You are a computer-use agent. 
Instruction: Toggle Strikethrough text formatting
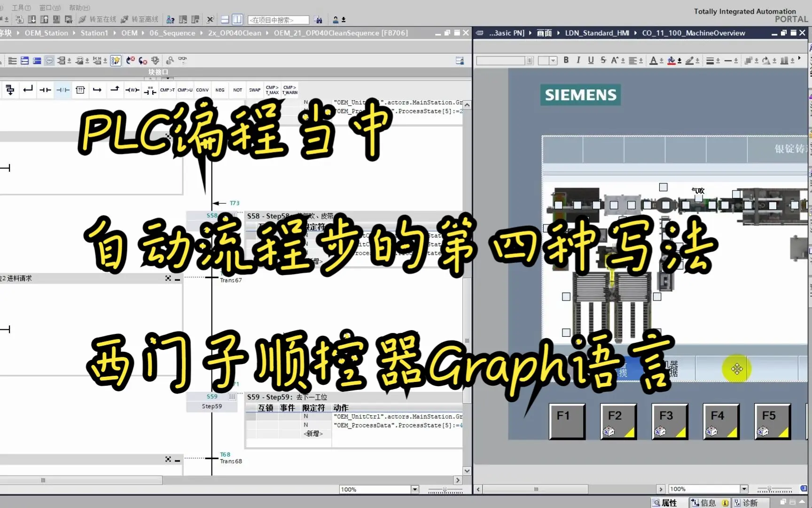pos(603,60)
